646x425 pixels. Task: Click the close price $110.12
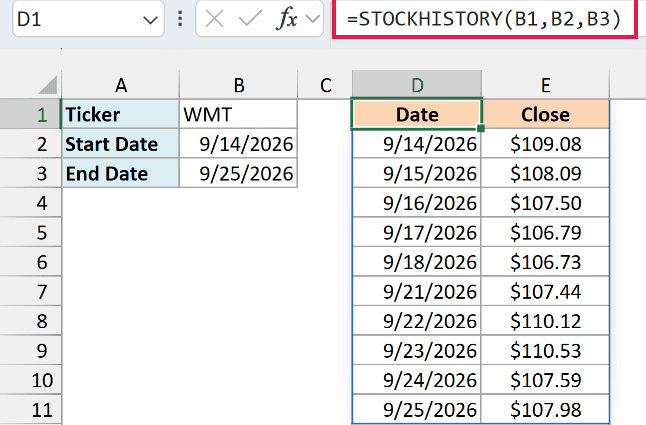(x=545, y=321)
